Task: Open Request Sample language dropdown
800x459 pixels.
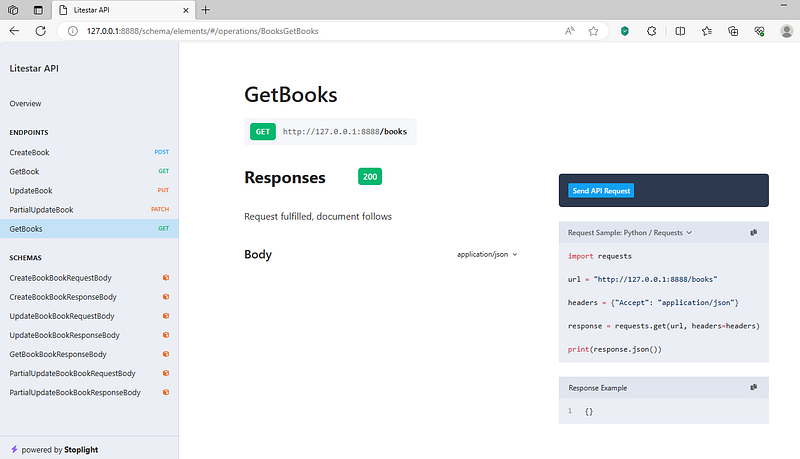Action: pos(630,233)
